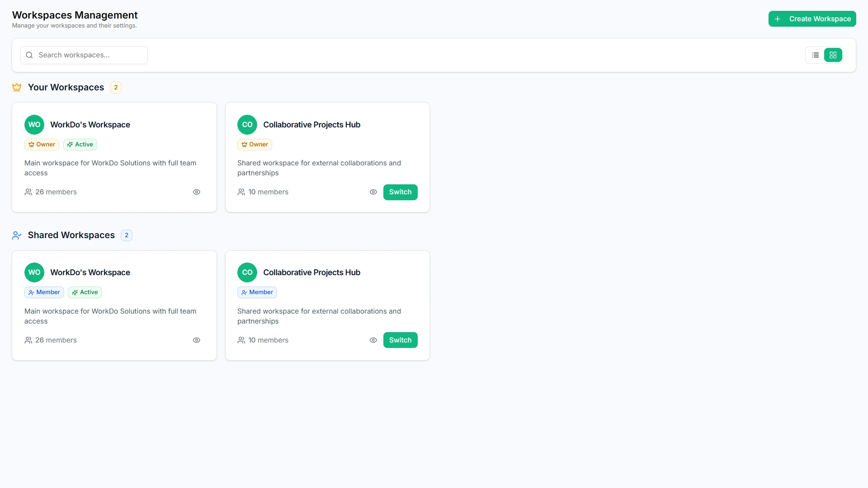View owned WorkDo's Workspace via eye icon
The image size is (868, 488).
[x=197, y=192]
